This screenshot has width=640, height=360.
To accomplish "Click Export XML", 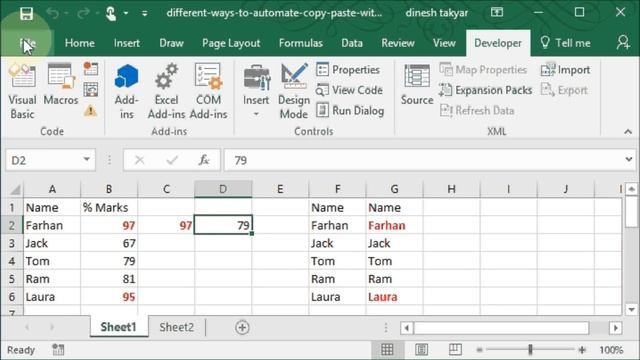I will pyautogui.click(x=564, y=90).
